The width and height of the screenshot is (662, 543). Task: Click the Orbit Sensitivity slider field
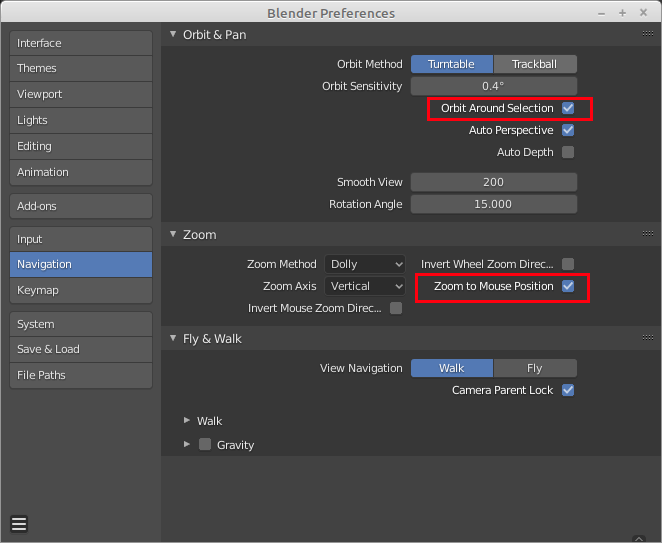493,86
